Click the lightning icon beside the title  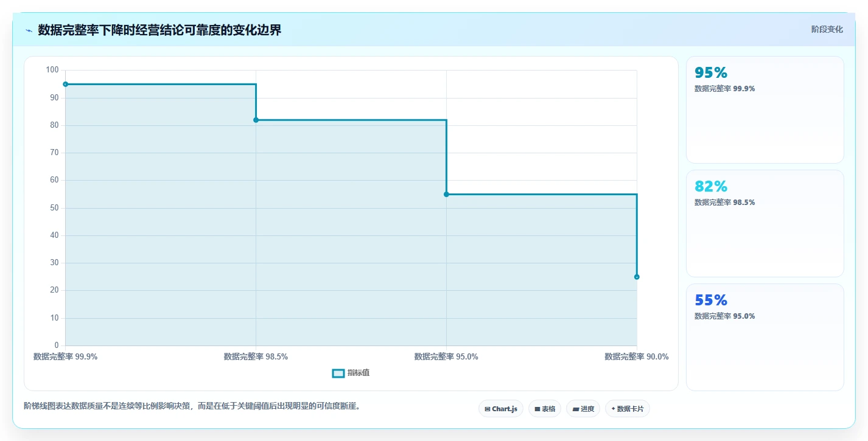(29, 30)
